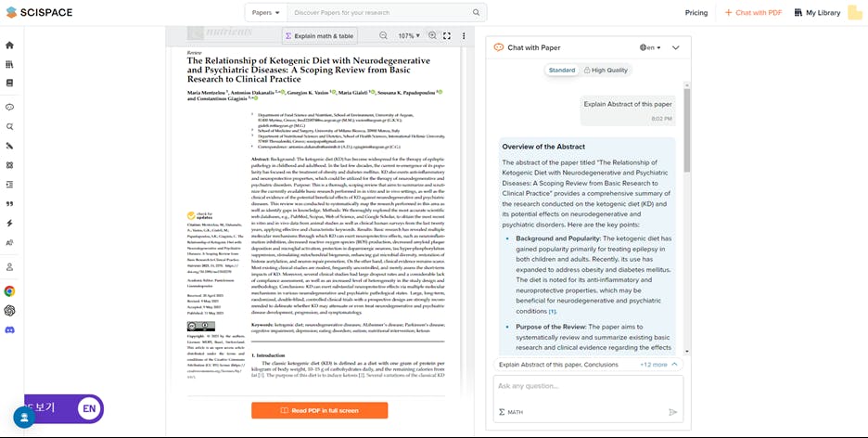Focus the Ask any question input
868x438 pixels.
pyautogui.click(x=588, y=386)
